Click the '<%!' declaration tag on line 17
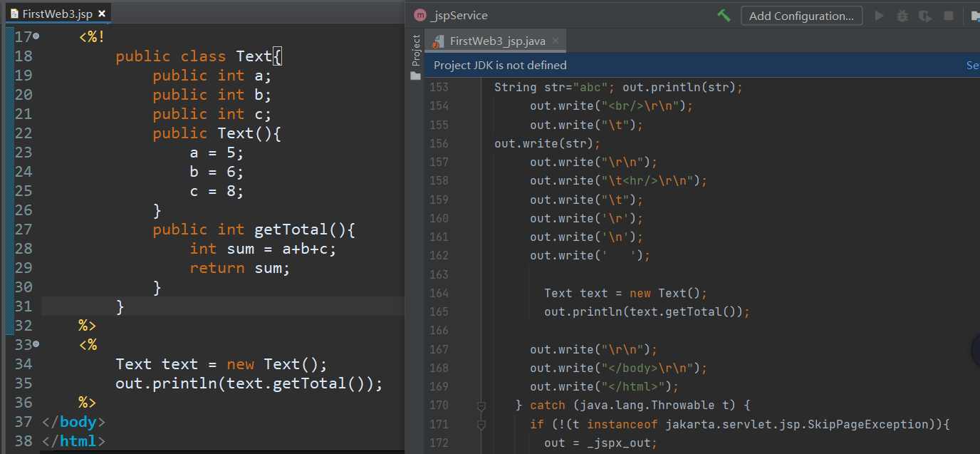 coord(92,37)
